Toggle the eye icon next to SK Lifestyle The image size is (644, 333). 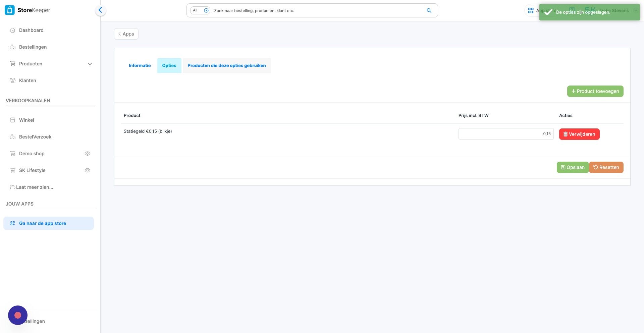[88, 170]
